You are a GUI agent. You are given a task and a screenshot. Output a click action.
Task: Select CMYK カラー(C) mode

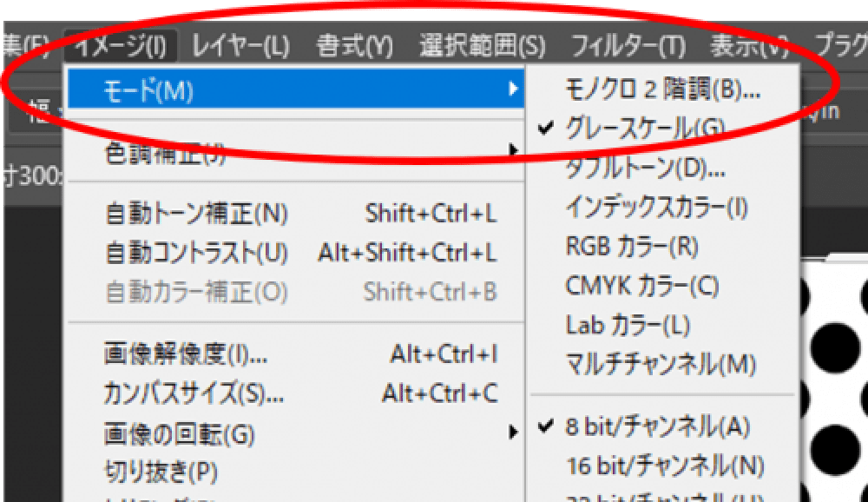[x=662, y=286]
